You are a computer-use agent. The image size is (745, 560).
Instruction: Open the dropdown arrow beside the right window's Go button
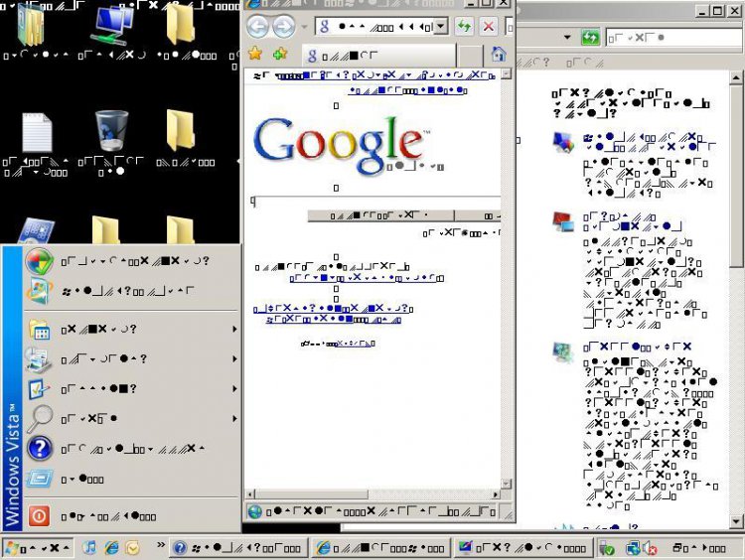point(567,37)
